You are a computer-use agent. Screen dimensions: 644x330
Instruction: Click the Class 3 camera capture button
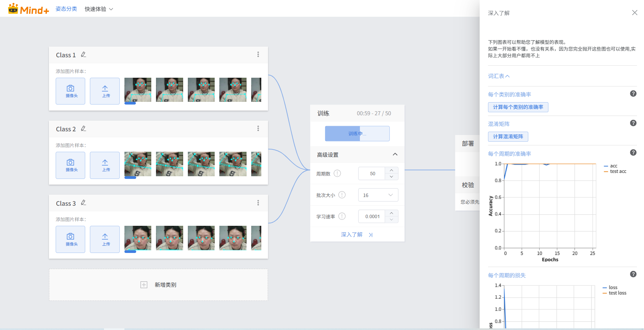[x=70, y=239]
